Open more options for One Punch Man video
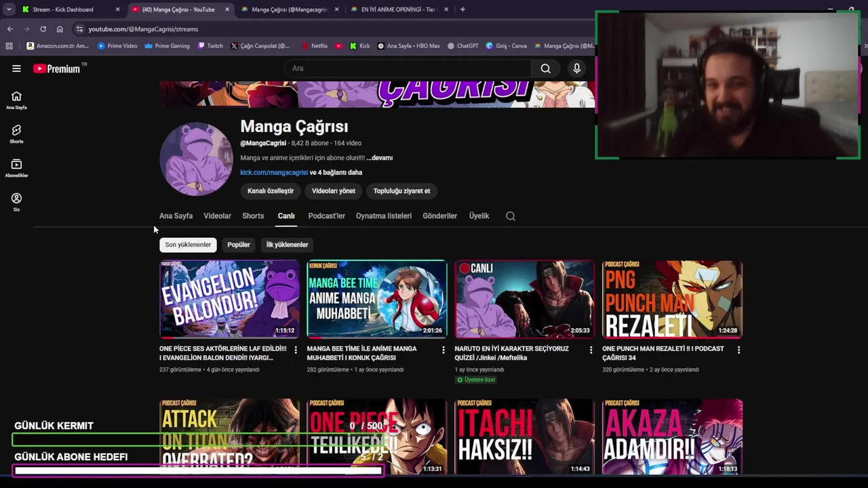The height and width of the screenshot is (488, 868). point(738,350)
